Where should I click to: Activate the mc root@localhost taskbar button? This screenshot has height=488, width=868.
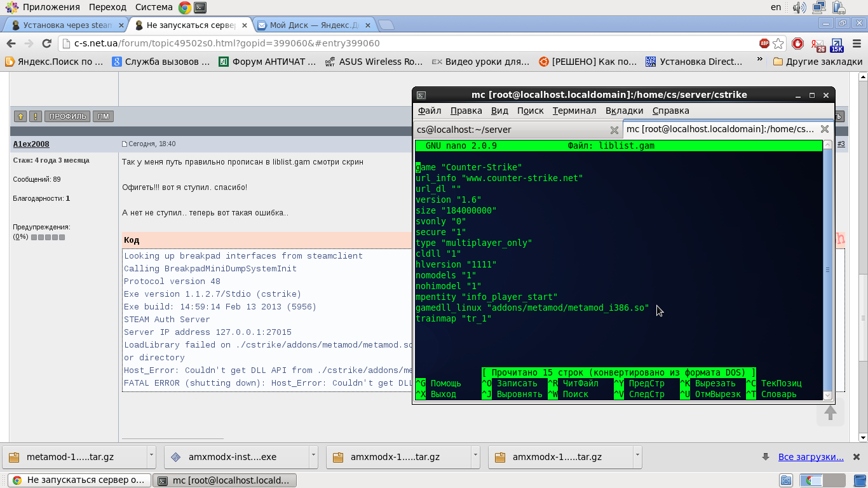[226, 480]
